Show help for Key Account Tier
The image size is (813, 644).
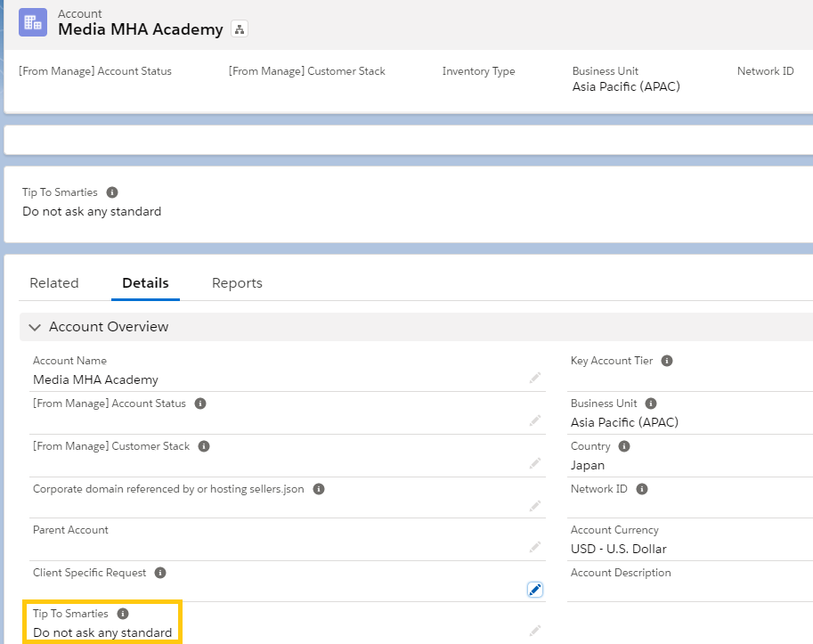coord(667,361)
